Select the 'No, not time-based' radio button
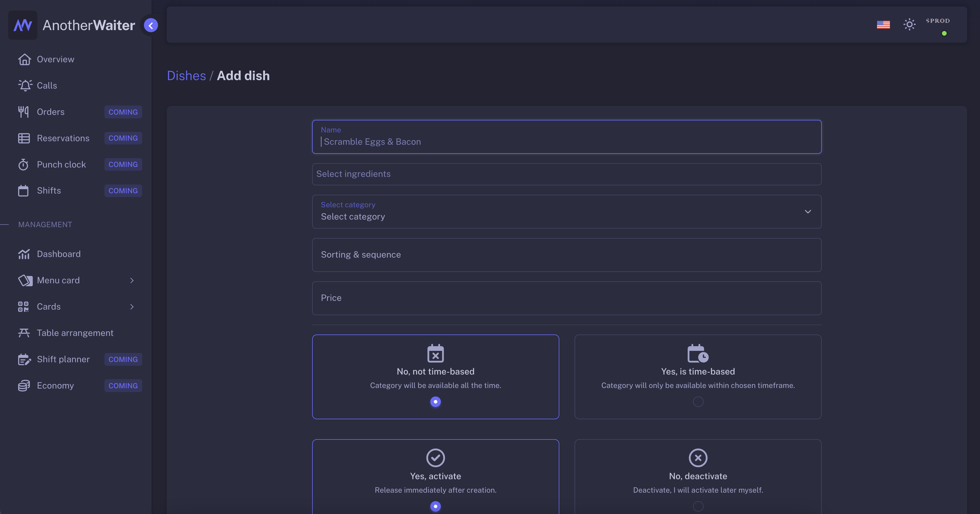The height and width of the screenshot is (514, 980). click(x=436, y=402)
